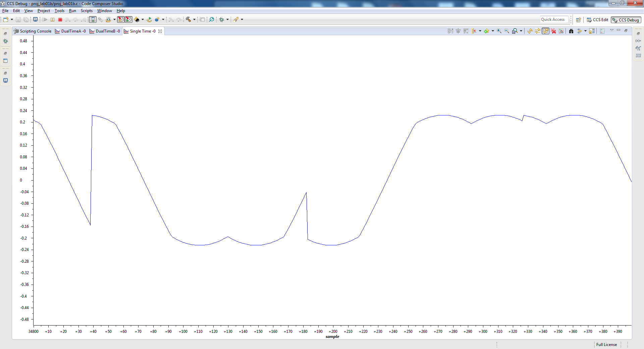Click the Resume (play) debug button
644x349 pixels.
pyautogui.click(x=45, y=19)
